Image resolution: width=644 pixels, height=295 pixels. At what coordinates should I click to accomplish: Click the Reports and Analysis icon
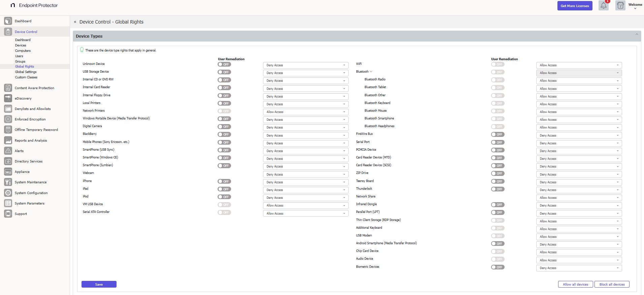(x=8, y=140)
